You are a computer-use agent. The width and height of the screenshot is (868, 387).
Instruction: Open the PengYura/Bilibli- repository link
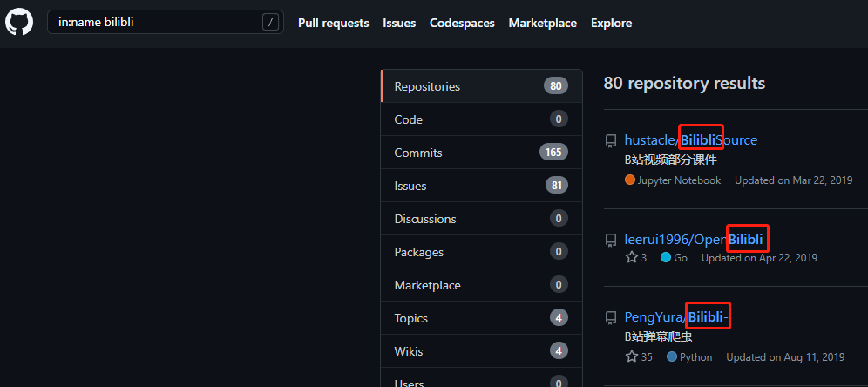tap(676, 317)
